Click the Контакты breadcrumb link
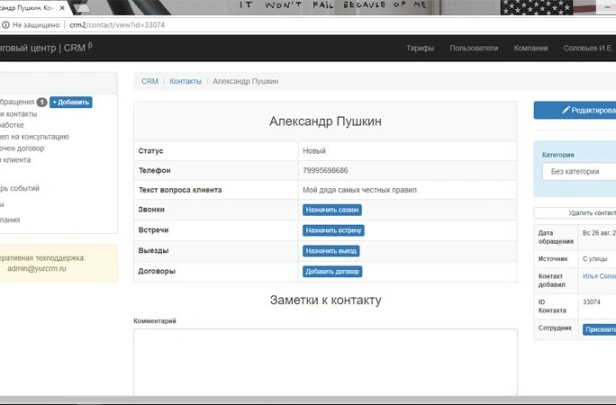 [x=185, y=81]
